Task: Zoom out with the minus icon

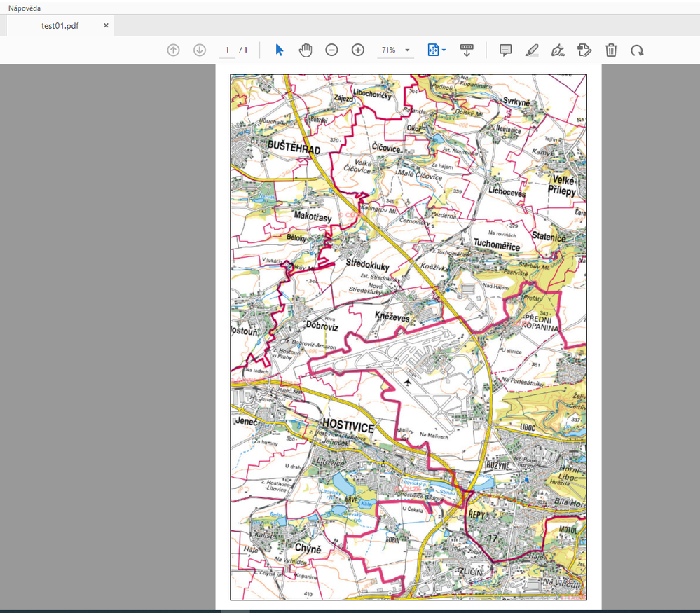Action: click(x=331, y=50)
